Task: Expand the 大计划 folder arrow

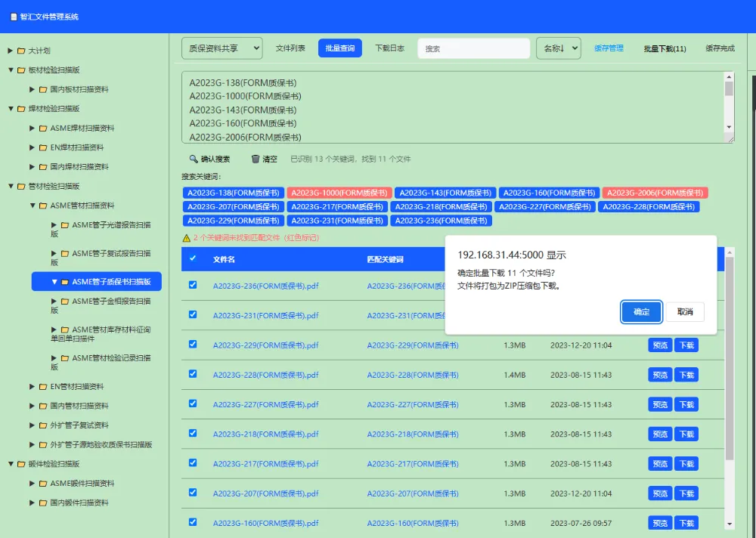Action: [10, 51]
